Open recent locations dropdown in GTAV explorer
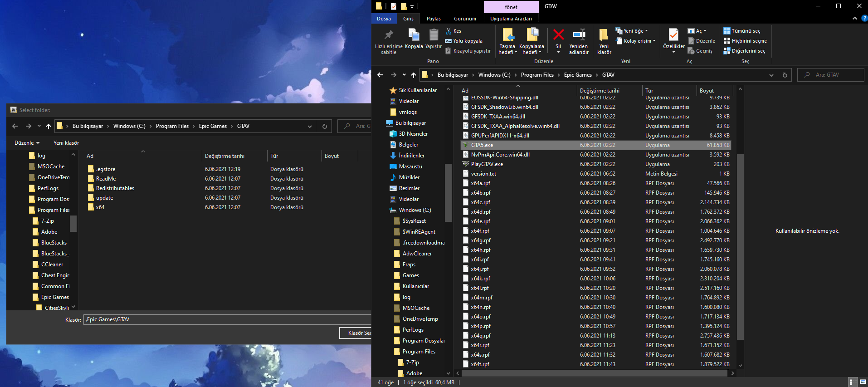868x387 pixels. point(404,75)
